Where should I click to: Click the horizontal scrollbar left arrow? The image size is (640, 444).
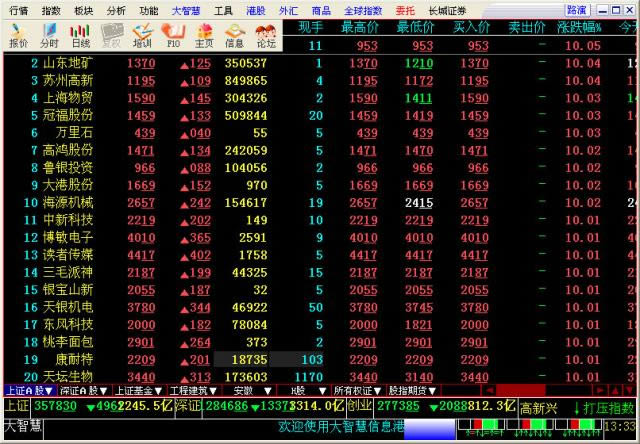[x=489, y=391]
